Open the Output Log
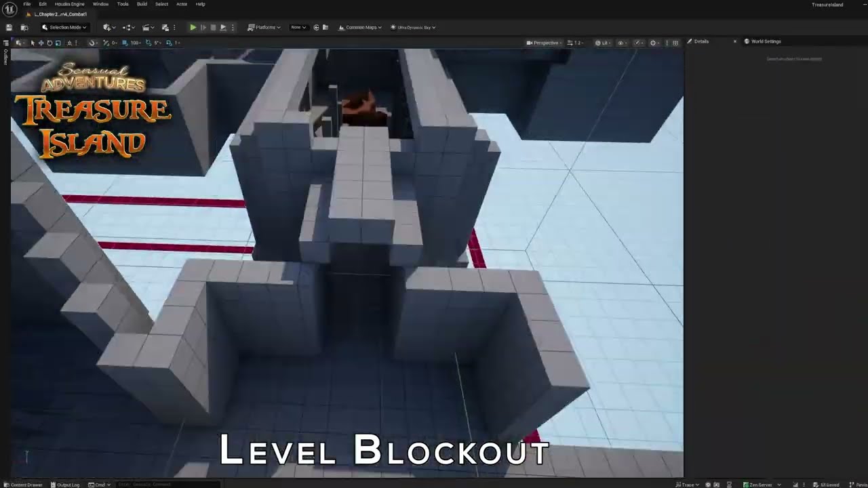The image size is (868, 488). point(65,485)
